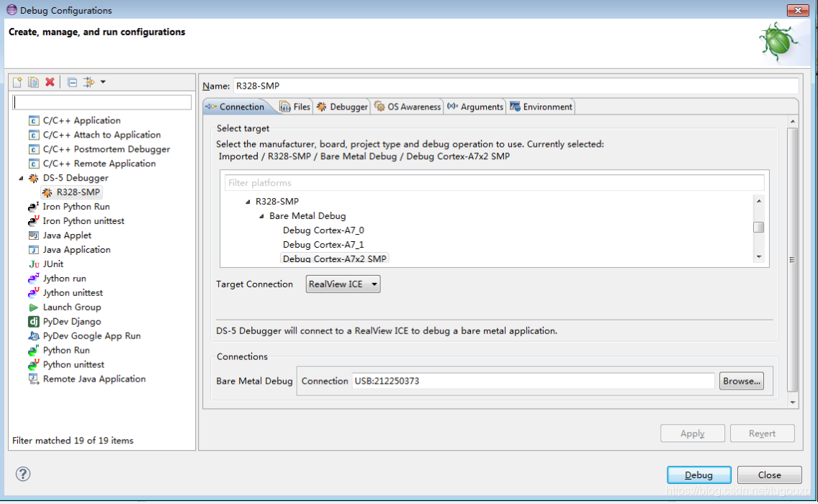
Task: Open the Target Connection RealView ICE dropdown
Action: click(343, 284)
